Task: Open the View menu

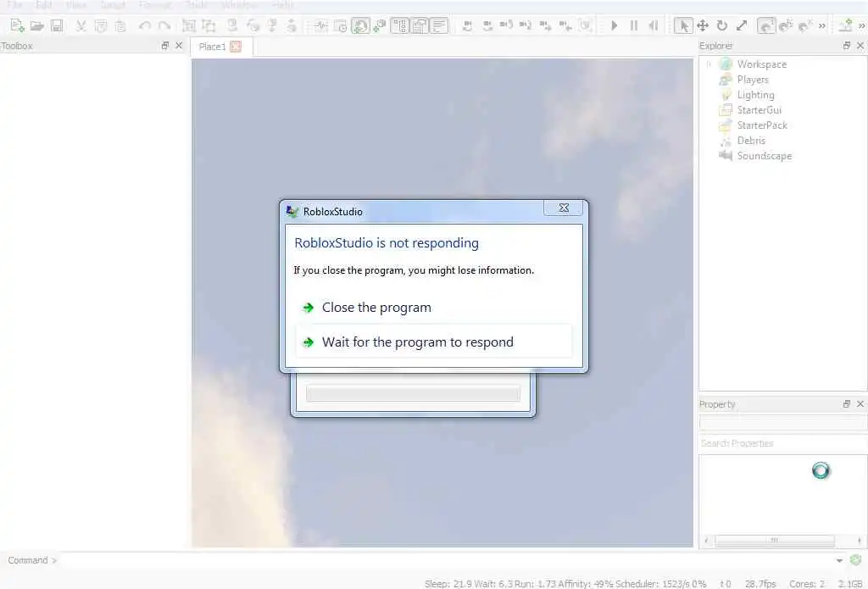Action: coord(75,5)
